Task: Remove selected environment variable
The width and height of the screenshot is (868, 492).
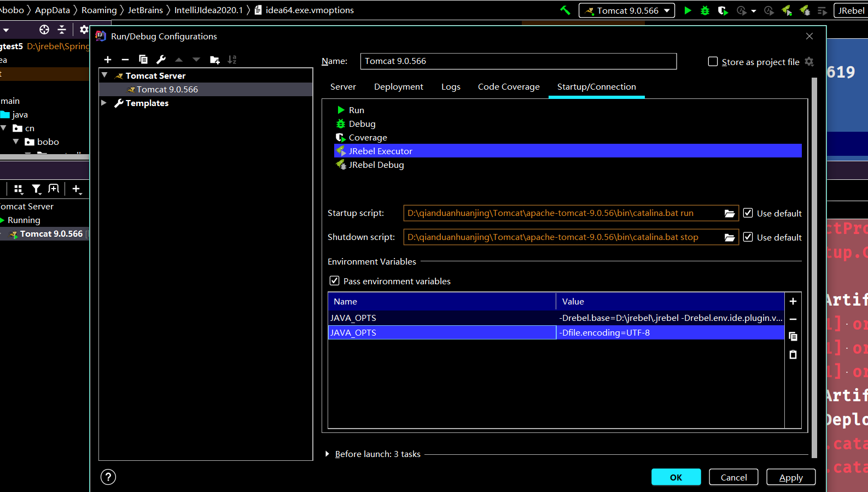Action: point(793,319)
